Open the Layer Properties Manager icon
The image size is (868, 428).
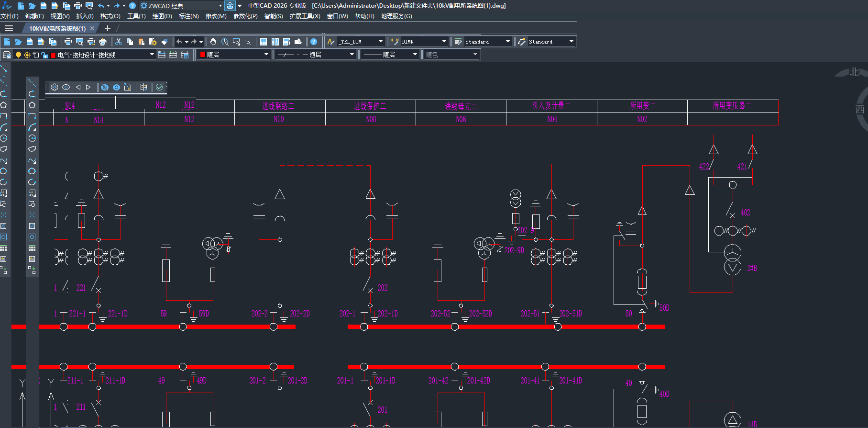[7, 55]
